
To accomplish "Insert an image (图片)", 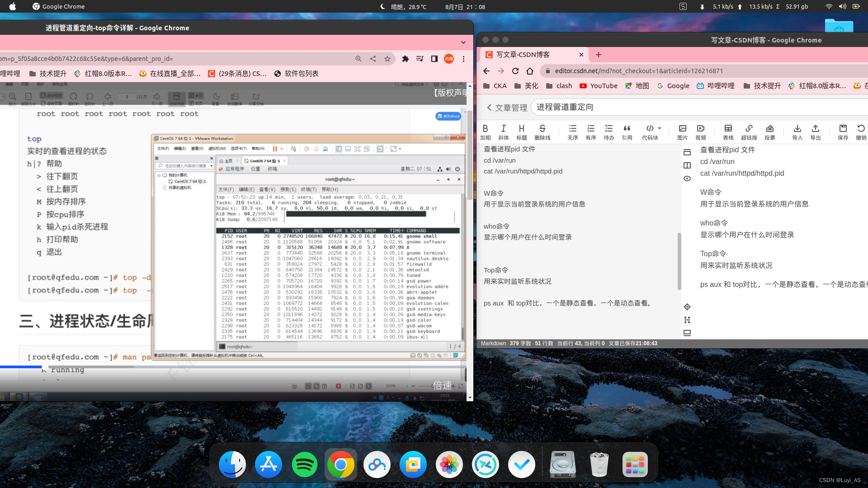I will coord(683,132).
